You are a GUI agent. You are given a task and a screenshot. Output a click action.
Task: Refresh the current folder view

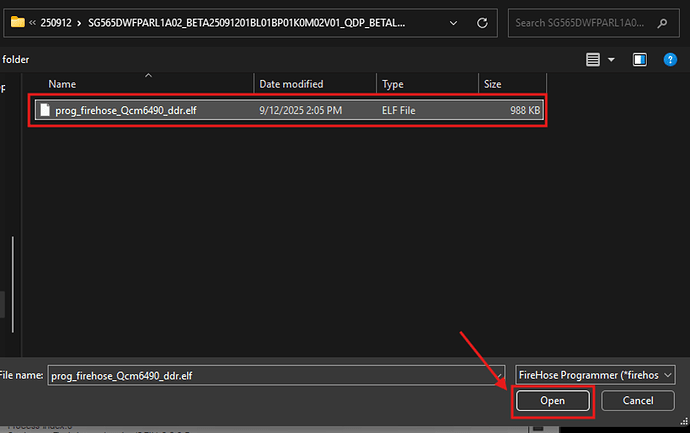click(482, 23)
